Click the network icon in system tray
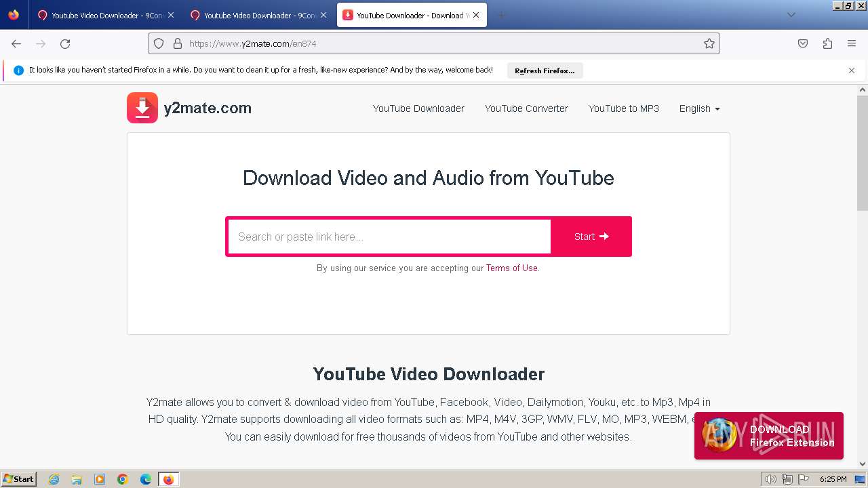 (787, 479)
